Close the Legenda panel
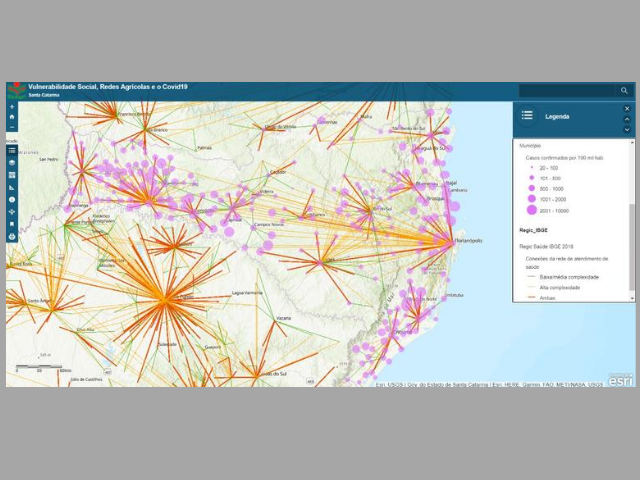The image size is (640, 480). pos(627,108)
